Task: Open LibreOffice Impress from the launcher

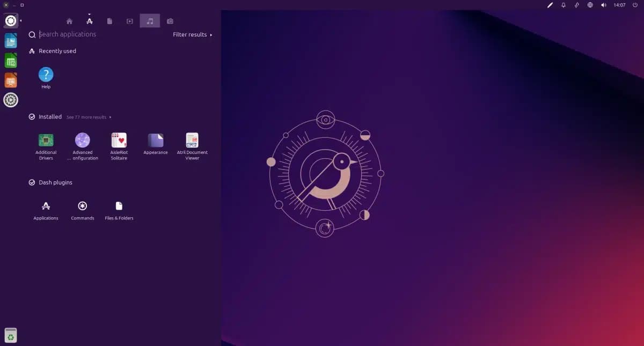Action: (x=11, y=80)
